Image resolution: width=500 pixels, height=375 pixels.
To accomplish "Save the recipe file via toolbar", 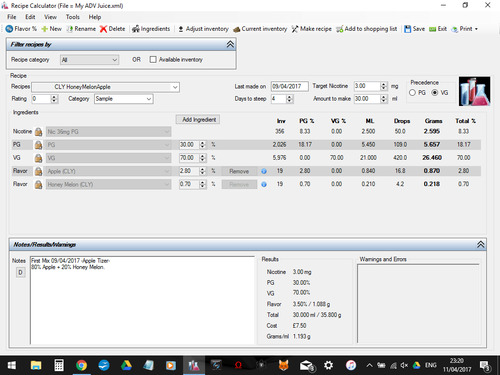I will [414, 29].
